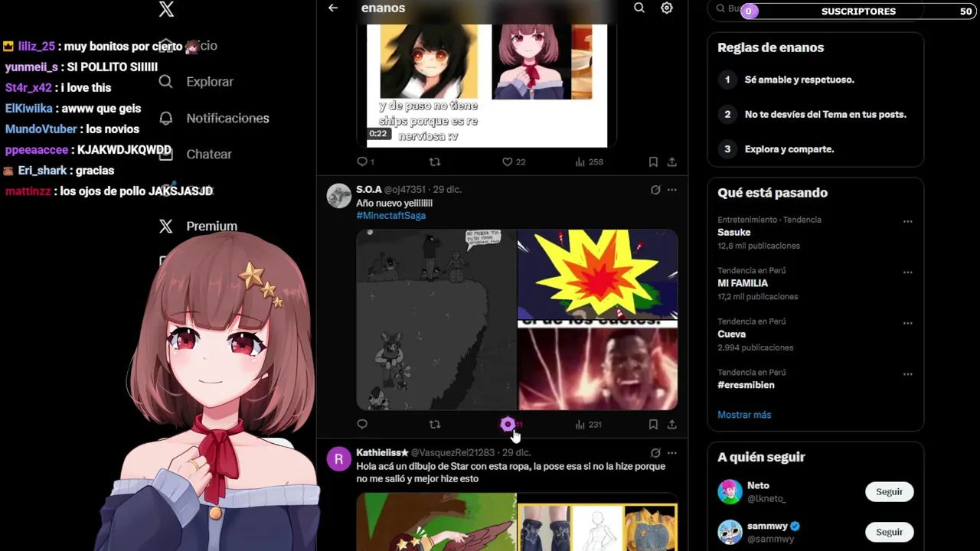The height and width of the screenshot is (551, 980).
Task: Click the SUSCRIPTORES progress bar
Action: pos(858,11)
